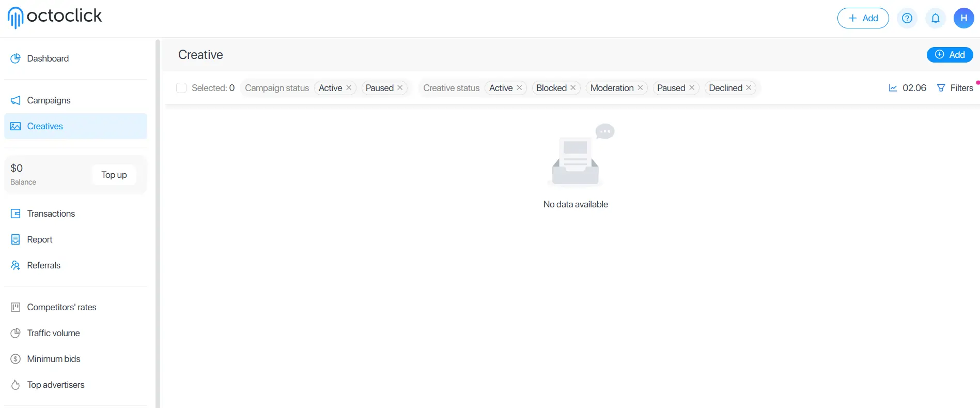Click the Top up balance button
The height and width of the screenshot is (408, 980).
point(114,175)
